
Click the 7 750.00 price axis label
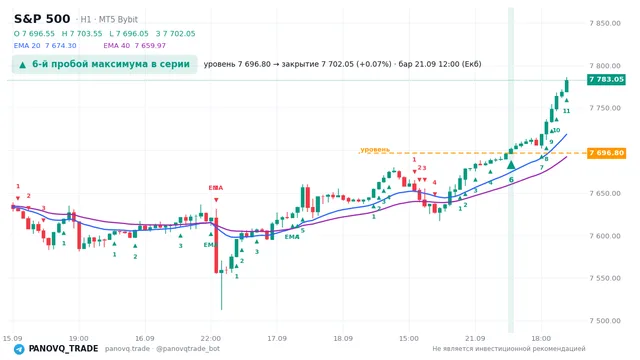tap(605, 108)
